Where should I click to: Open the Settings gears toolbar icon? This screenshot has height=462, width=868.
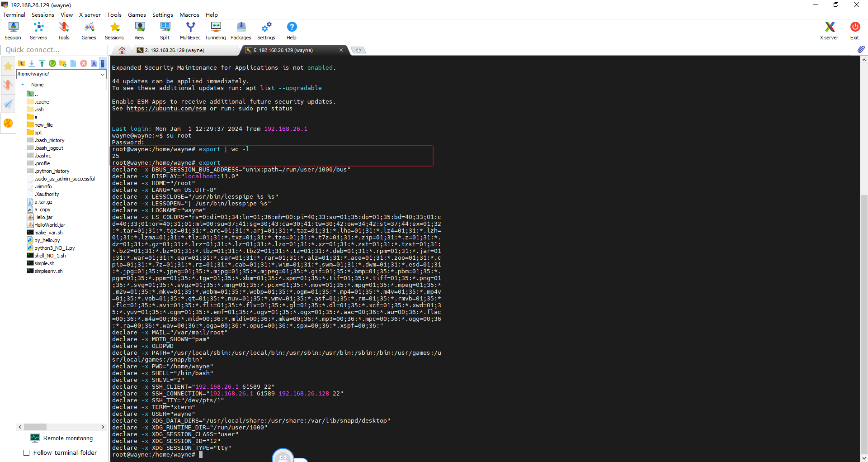coord(266,31)
